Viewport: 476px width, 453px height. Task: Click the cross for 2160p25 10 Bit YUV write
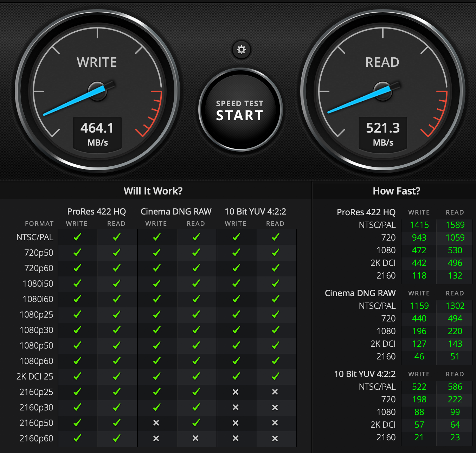236,392
